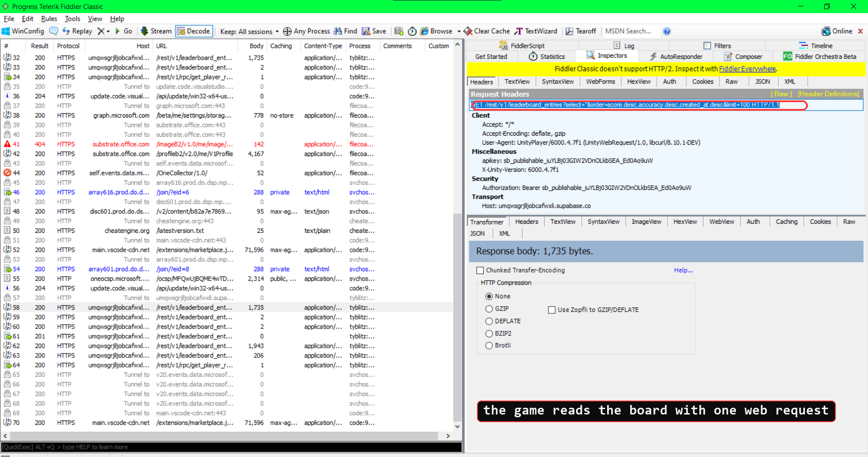Choose DEFLATE compression
This screenshot has height=457, width=868.
pos(489,321)
